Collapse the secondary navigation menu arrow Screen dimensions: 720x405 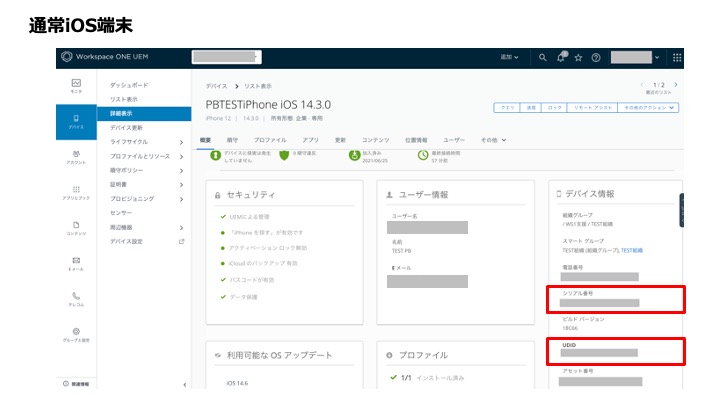(185, 385)
